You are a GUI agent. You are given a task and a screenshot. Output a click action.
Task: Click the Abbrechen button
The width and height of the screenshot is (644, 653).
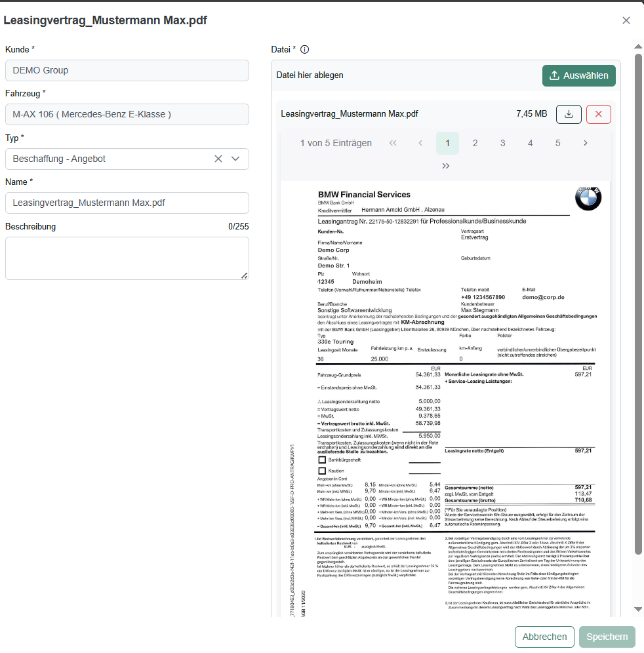click(x=544, y=637)
